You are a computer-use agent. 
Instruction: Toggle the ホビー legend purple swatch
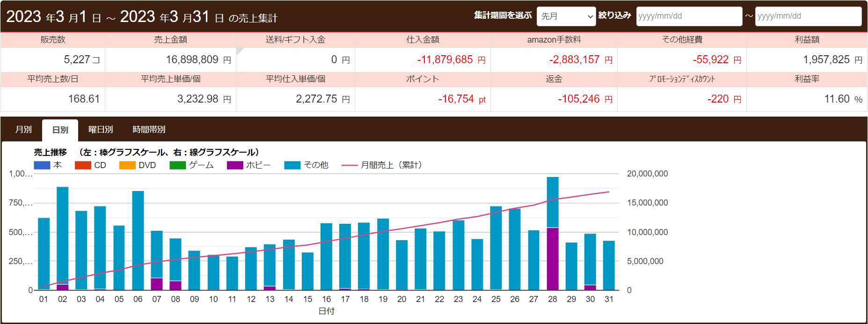(x=235, y=165)
